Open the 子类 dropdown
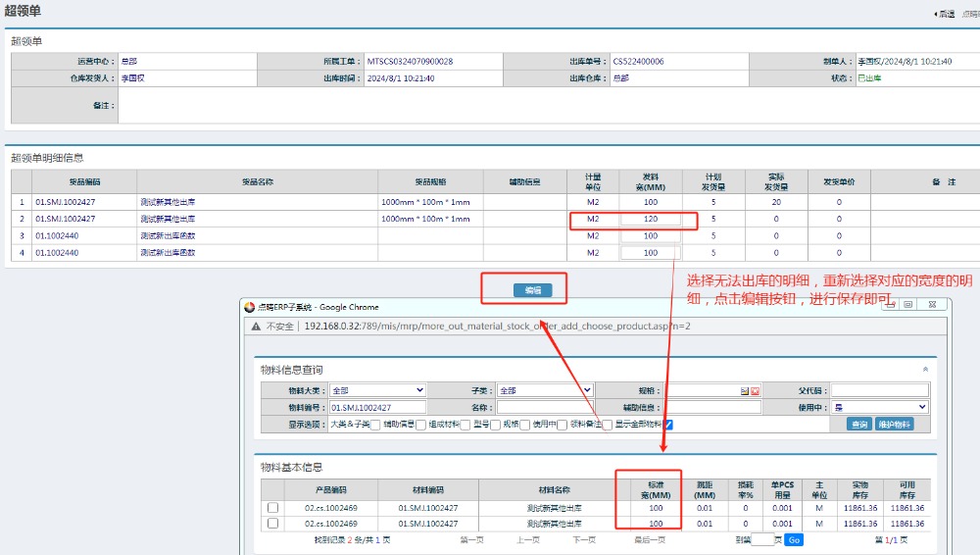 (x=543, y=390)
